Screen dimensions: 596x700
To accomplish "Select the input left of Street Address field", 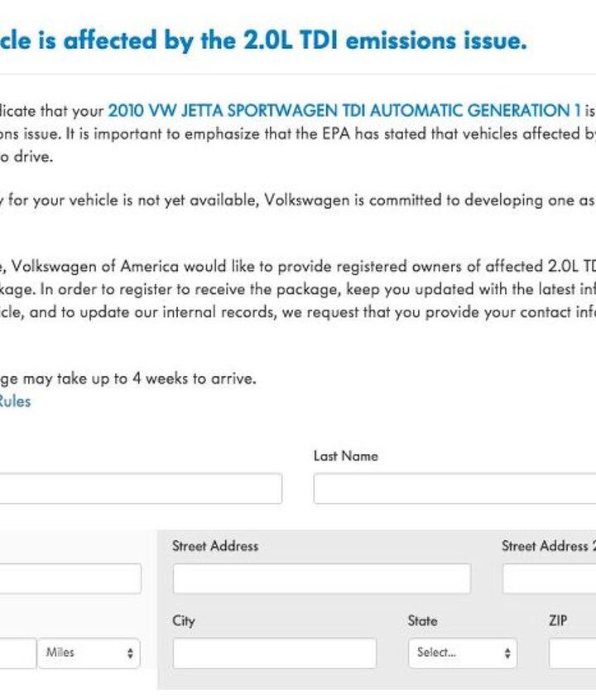I will pos(70,578).
